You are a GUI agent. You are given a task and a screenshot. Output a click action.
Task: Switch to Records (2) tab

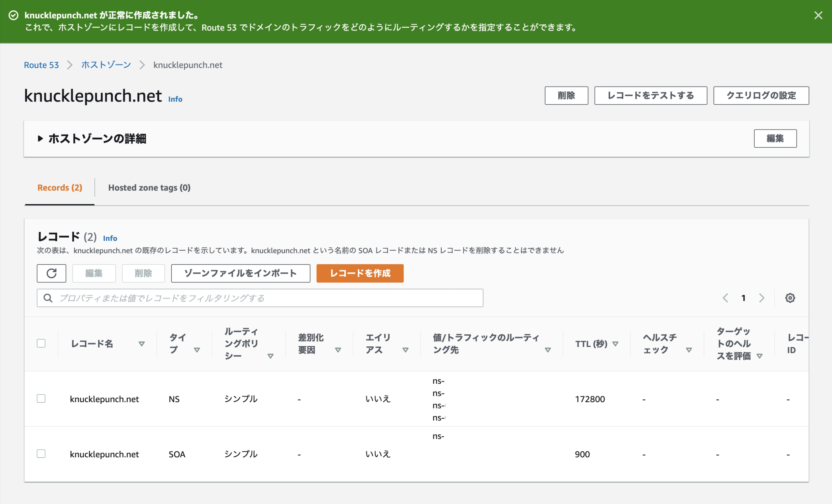click(60, 188)
